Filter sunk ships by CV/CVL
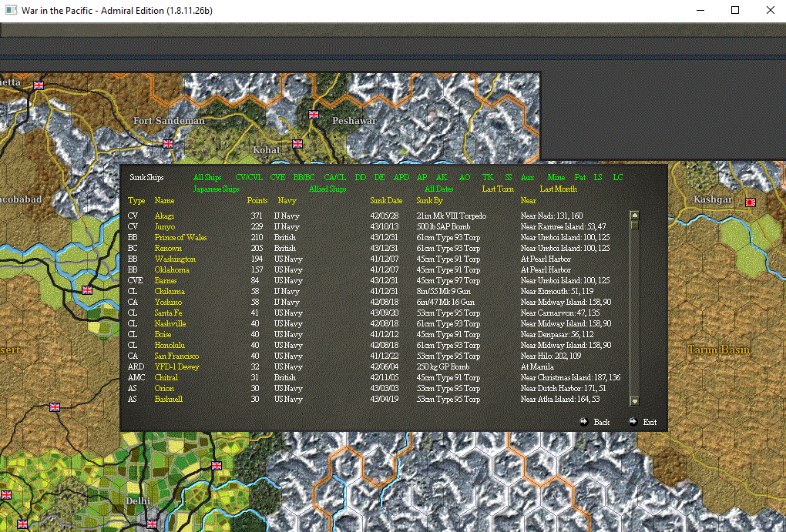The height and width of the screenshot is (532, 786). point(249,177)
